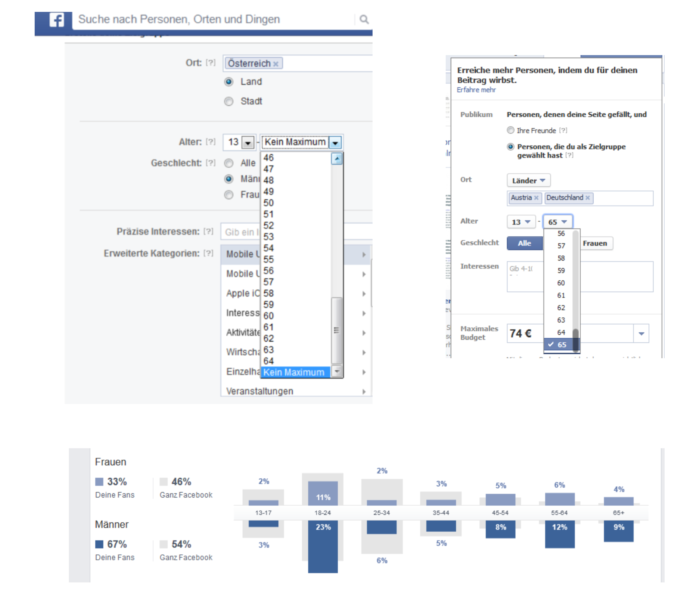Select Alle gender radio option

[229, 163]
